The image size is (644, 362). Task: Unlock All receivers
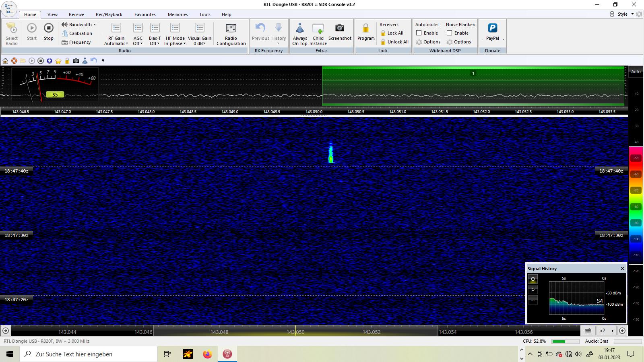394,42
